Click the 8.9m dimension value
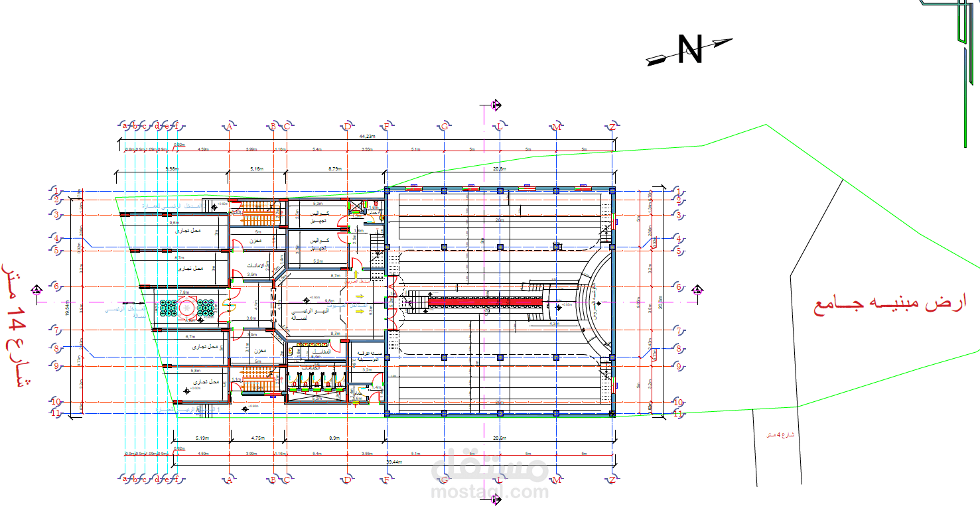 (335, 438)
